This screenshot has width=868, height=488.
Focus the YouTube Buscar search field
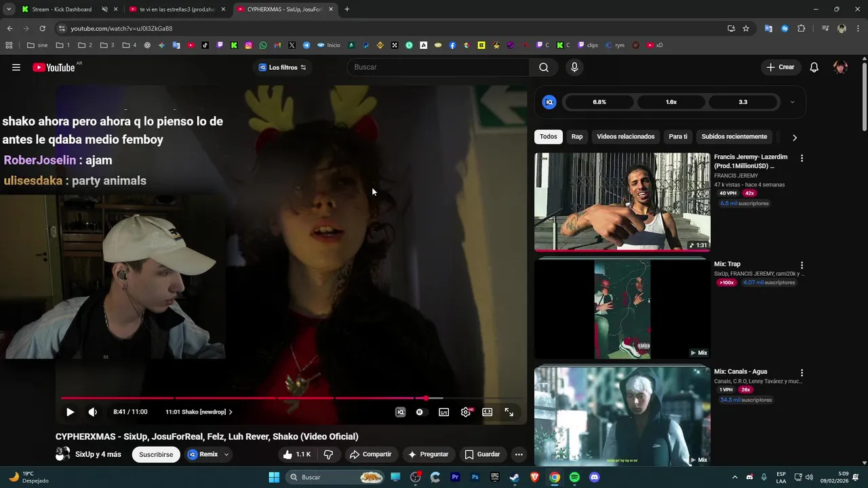pyautogui.click(x=438, y=67)
